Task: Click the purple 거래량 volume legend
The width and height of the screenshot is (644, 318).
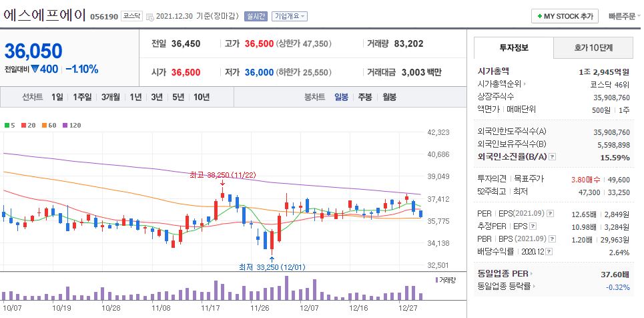Action: 445,280
